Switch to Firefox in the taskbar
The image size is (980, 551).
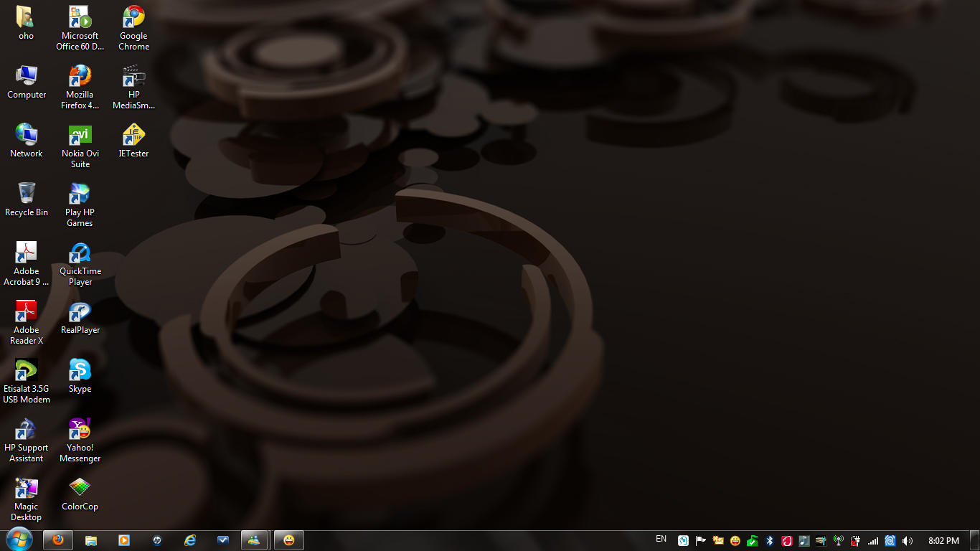(58, 540)
